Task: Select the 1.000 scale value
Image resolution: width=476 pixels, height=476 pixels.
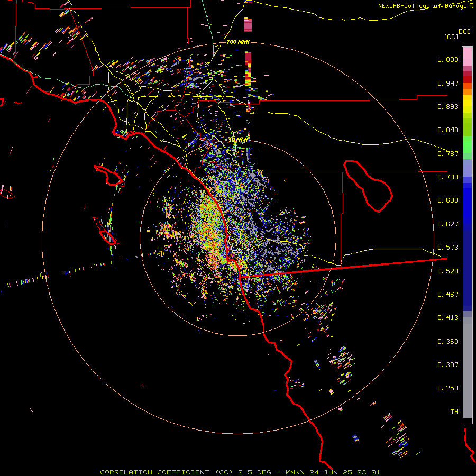Action: coord(448,59)
